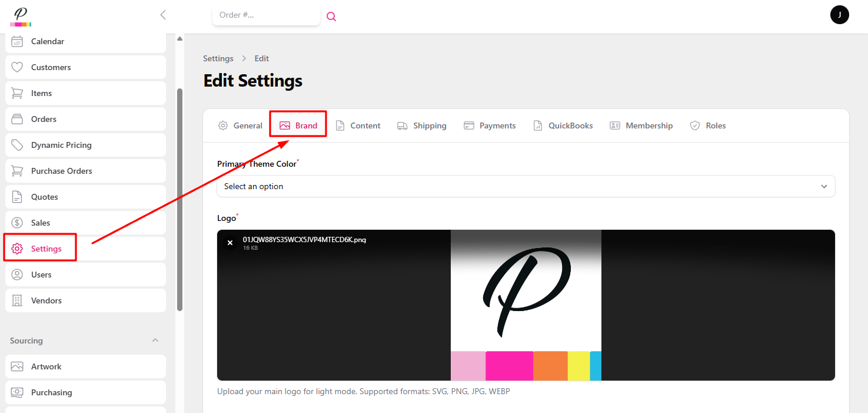
Task: Collapse the Sourcing section
Action: 155,340
